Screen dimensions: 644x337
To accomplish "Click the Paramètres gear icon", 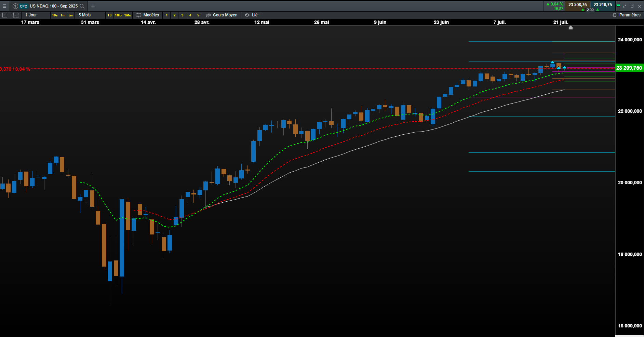I will (615, 15).
